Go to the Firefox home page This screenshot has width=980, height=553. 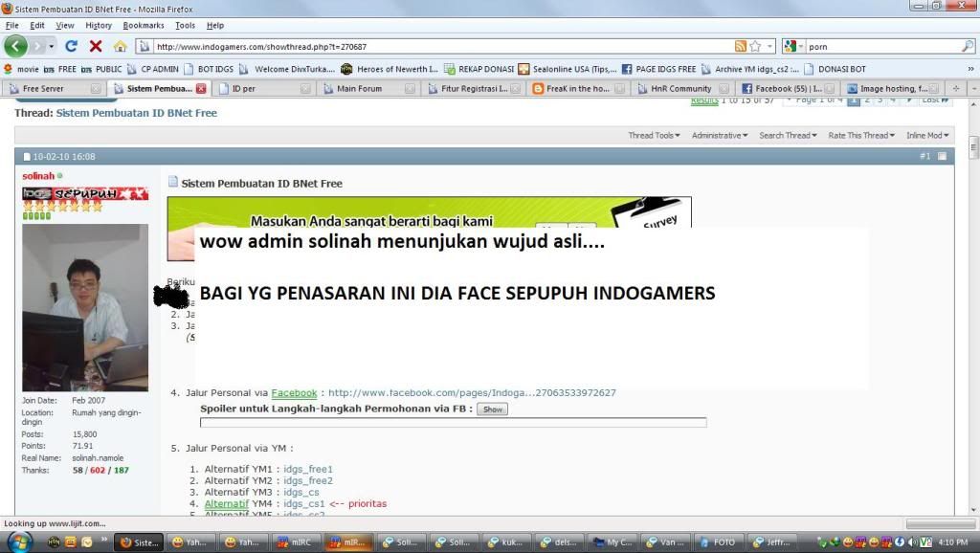[120, 46]
